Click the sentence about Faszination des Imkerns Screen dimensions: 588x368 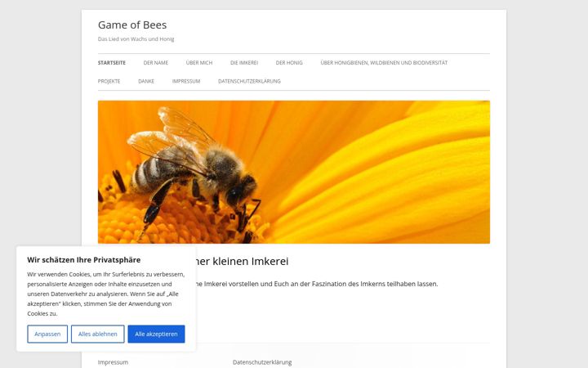317,284
